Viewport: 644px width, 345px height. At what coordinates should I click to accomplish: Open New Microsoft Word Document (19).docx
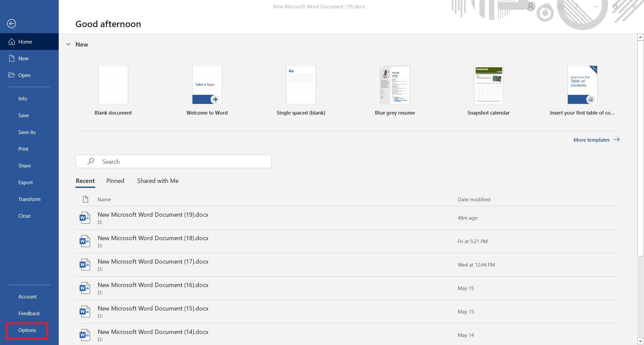point(348,218)
